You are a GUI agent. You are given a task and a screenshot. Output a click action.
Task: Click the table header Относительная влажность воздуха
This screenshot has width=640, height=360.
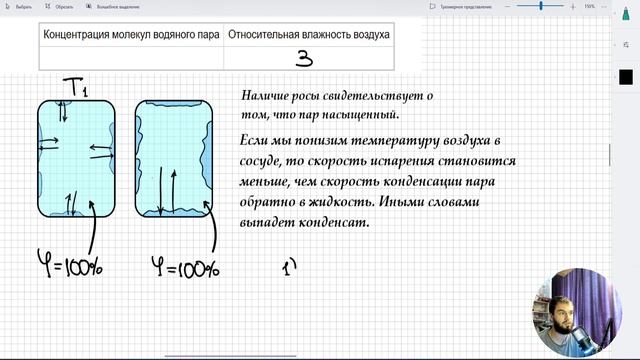(x=309, y=35)
